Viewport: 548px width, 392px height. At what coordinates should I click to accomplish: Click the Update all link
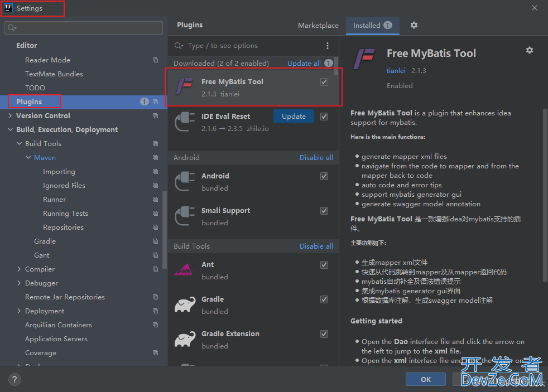point(304,64)
